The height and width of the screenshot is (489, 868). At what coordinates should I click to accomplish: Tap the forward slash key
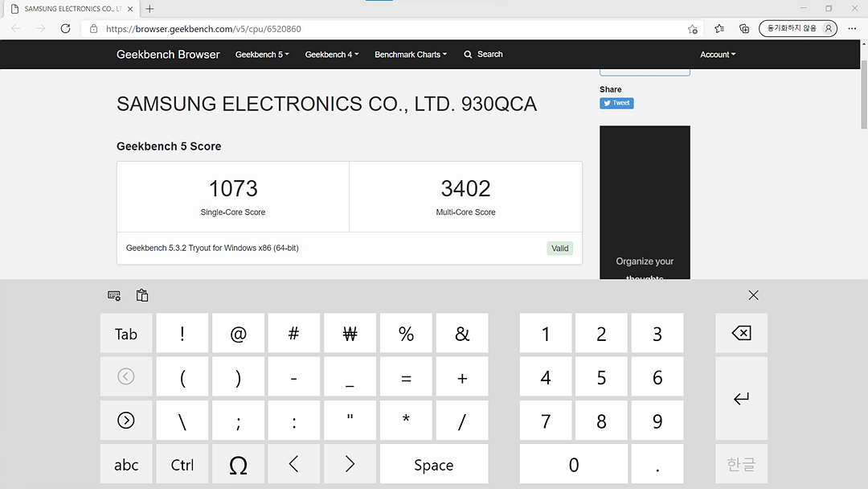(461, 421)
